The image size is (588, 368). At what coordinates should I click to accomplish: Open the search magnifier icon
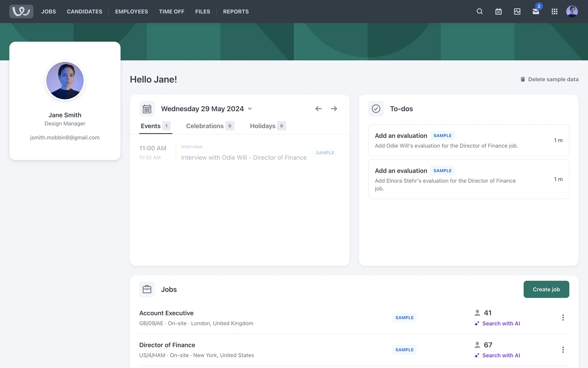click(480, 11)
